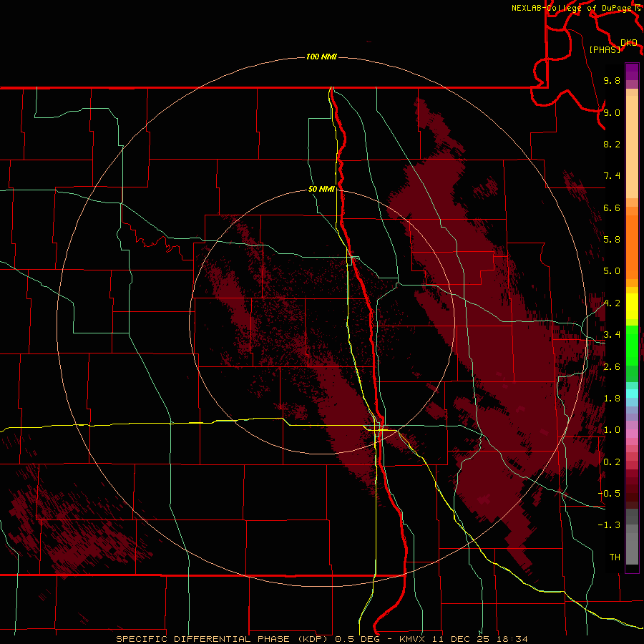Click the 1.0 value on the color scale
Viewport: 644px width, 644px height.
pos(612,430)
